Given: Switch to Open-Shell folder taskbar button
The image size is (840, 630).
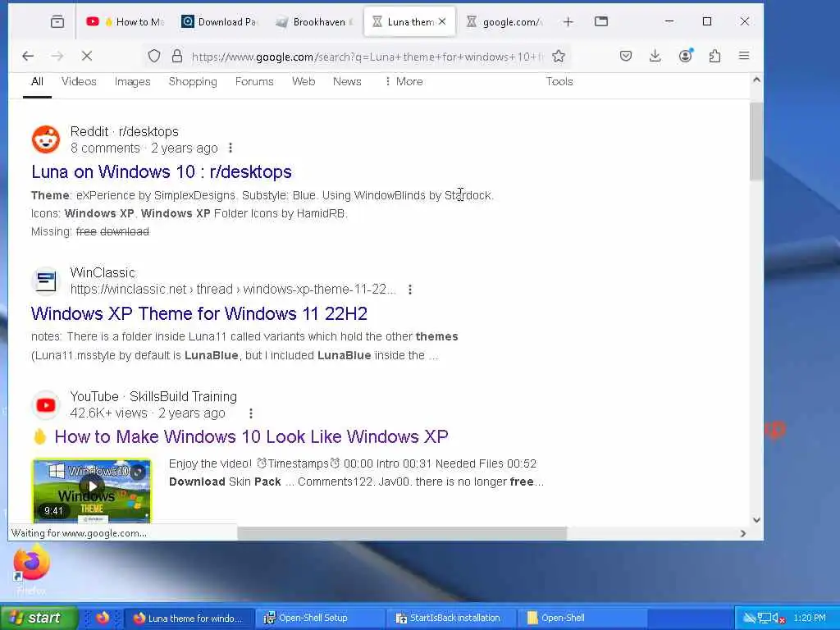Looking at the screenshot, I should [582, 618].
